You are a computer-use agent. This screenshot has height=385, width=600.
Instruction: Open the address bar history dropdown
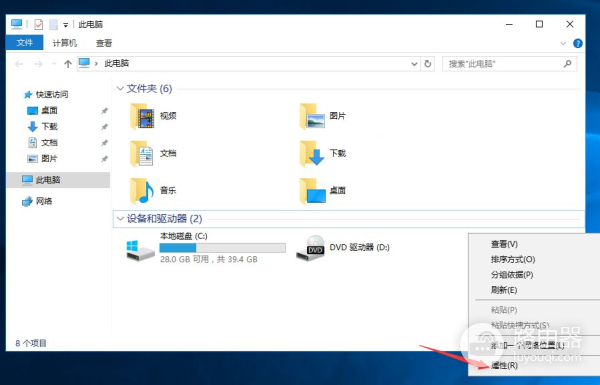414,64
